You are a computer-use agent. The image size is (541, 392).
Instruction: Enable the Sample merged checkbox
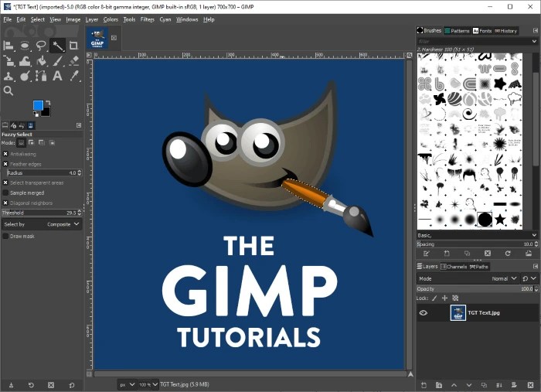point(5,193)
